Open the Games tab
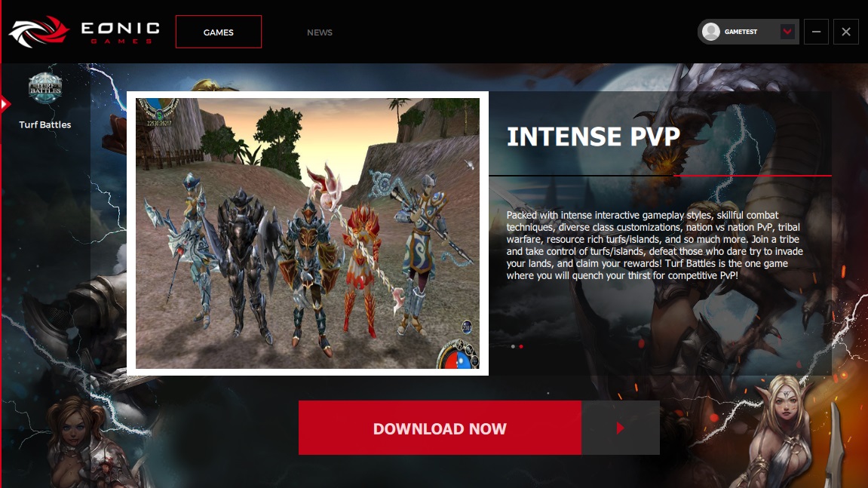The height and width of the screenshot is (488, 868). click(219, 32)
